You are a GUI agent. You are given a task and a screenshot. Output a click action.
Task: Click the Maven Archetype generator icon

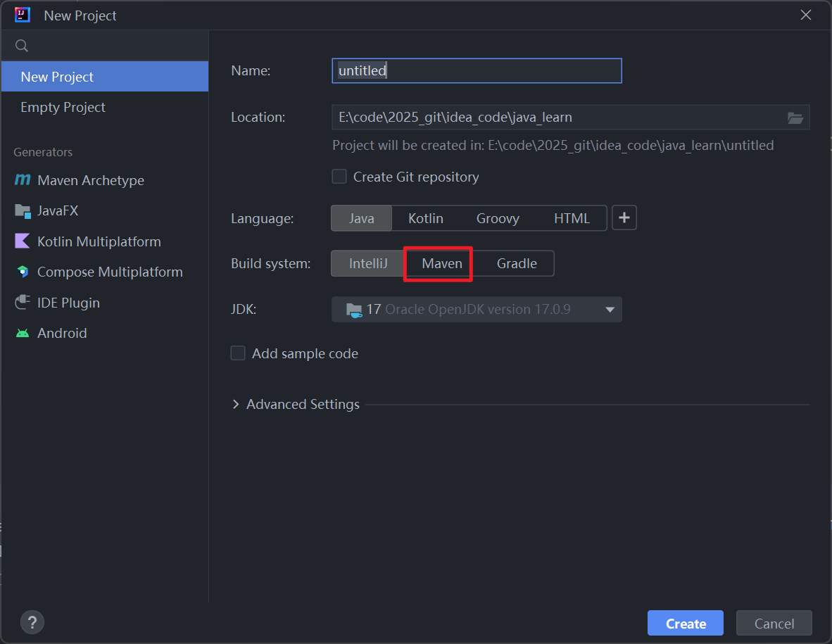pos(23,180)
